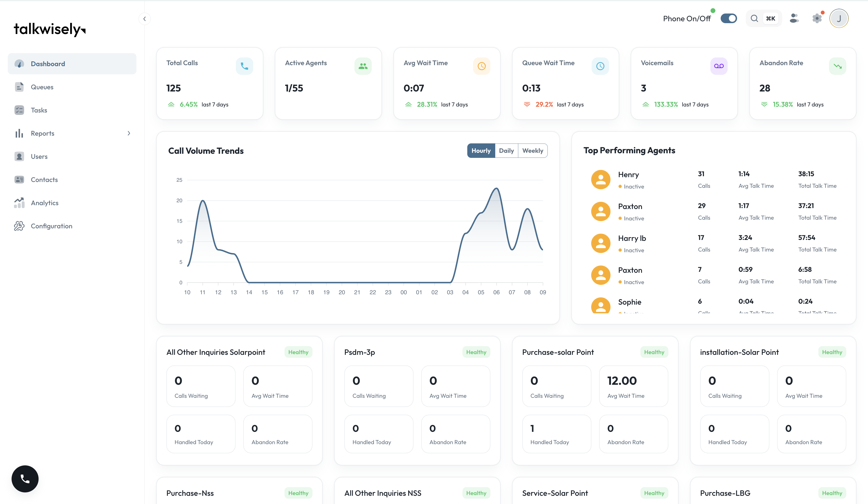
Task: Click the Queue Wait Time clock icon
Action: (x=600, y=66)
